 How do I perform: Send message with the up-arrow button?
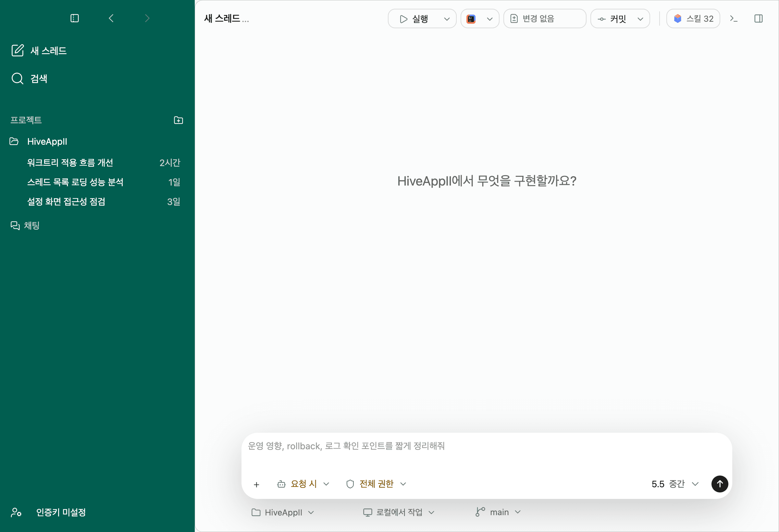(x=720, y=484)
